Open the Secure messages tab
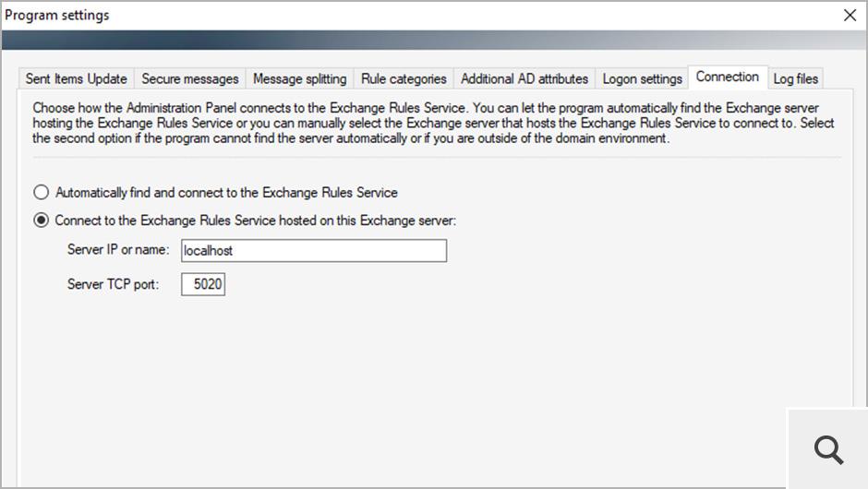The width and height of the screenshot is (868, 489). 190,78
